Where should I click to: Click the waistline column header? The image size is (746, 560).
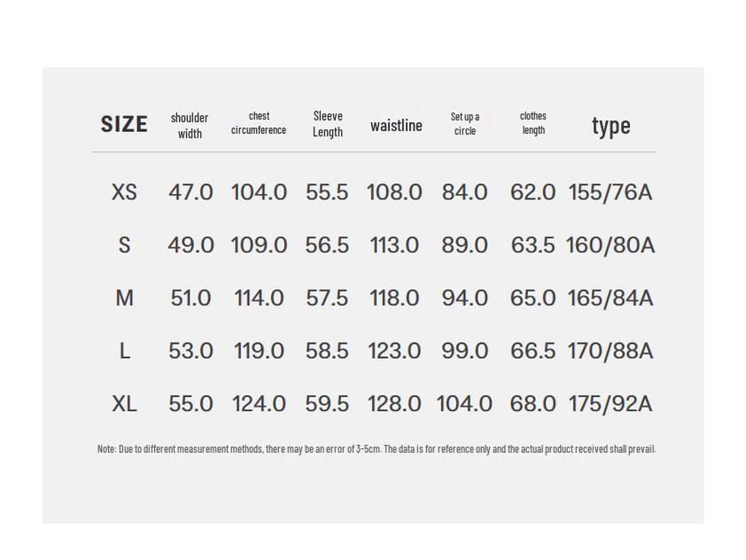pyautogui.click(x=396, y=126)
